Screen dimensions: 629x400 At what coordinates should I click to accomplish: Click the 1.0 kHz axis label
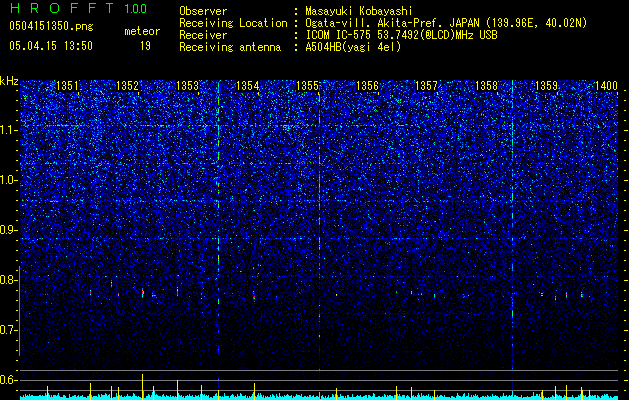pos(9,180)
